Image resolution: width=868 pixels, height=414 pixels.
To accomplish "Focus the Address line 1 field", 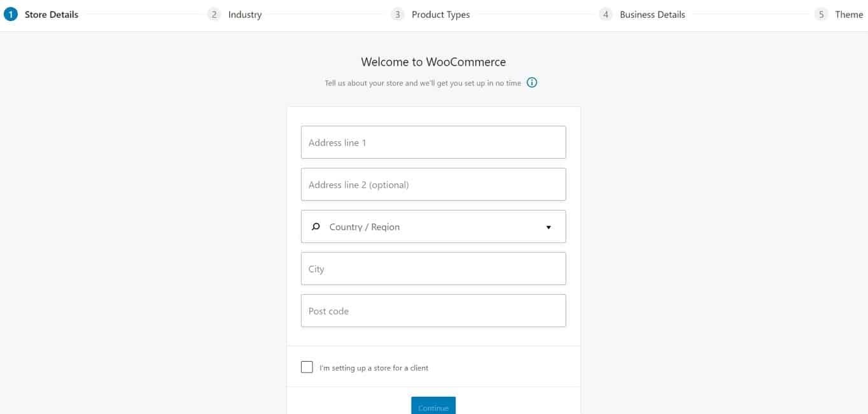I will pyautogui.click(x=433, y=143).
